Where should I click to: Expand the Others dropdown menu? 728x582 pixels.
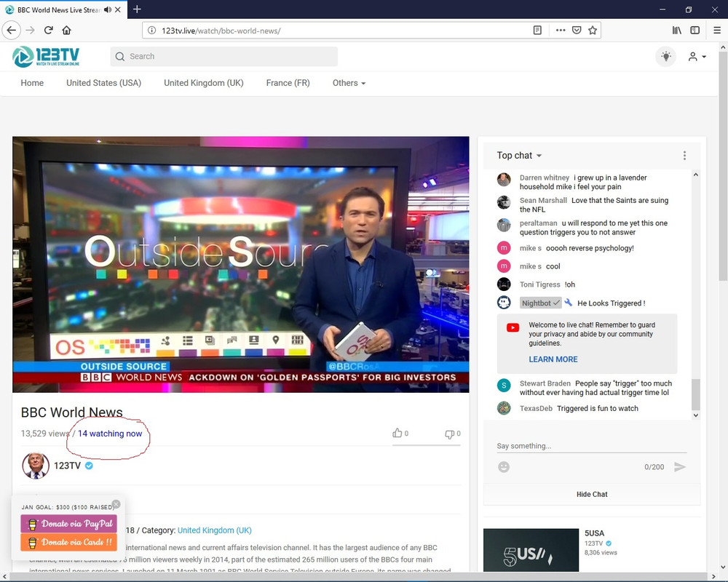[349, 83]
